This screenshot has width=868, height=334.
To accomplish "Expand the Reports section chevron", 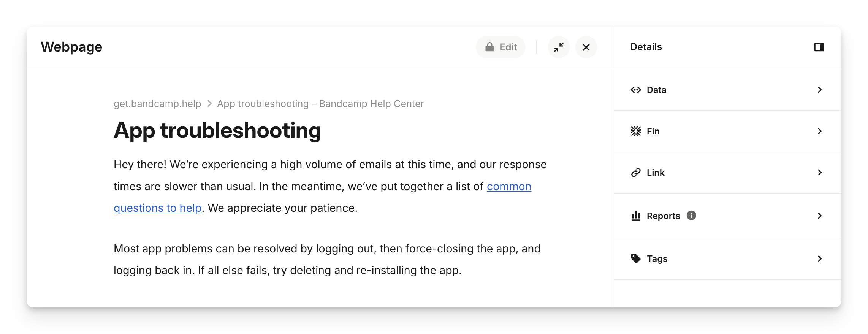I will coord(820,216).
